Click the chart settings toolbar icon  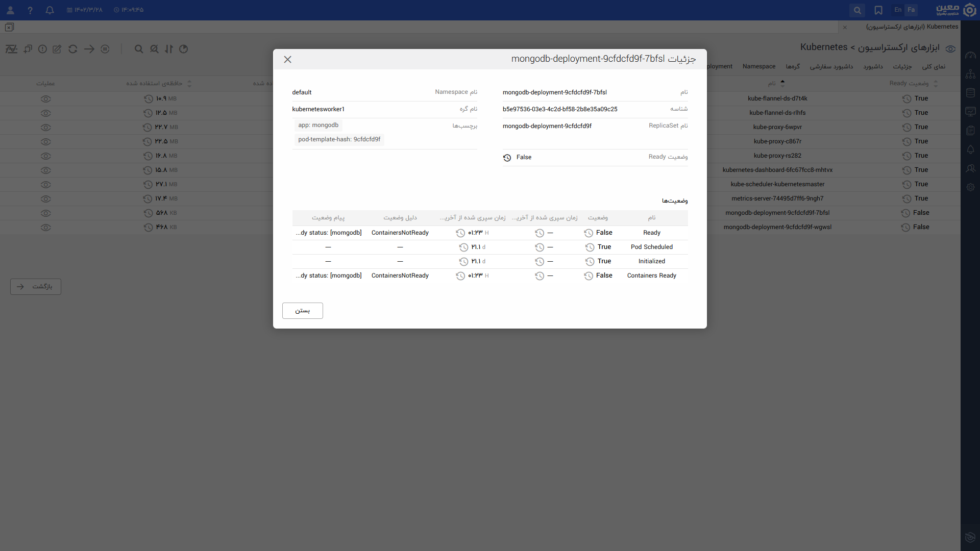pos(11,49)
